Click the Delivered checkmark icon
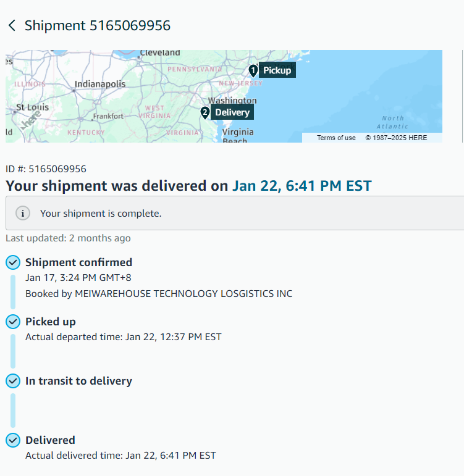Viewport: 464px width, 476px height. click(13, 440)
